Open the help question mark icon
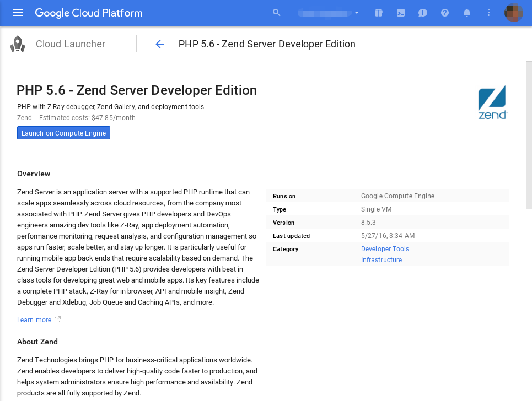 coord(445,13)
